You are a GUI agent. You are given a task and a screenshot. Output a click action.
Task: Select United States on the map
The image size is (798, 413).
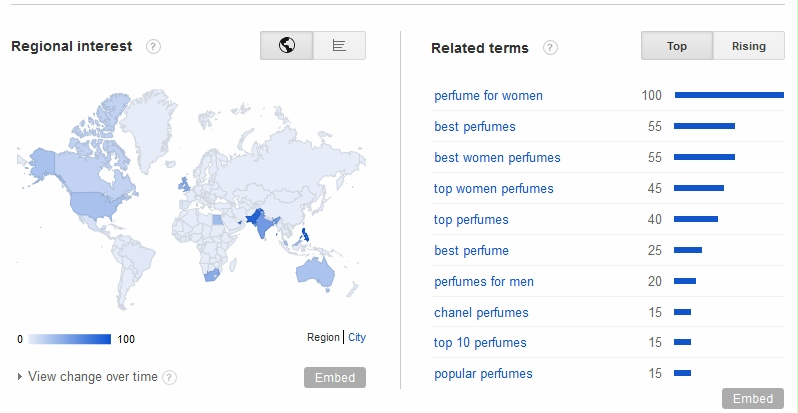(x=98, y=204)
